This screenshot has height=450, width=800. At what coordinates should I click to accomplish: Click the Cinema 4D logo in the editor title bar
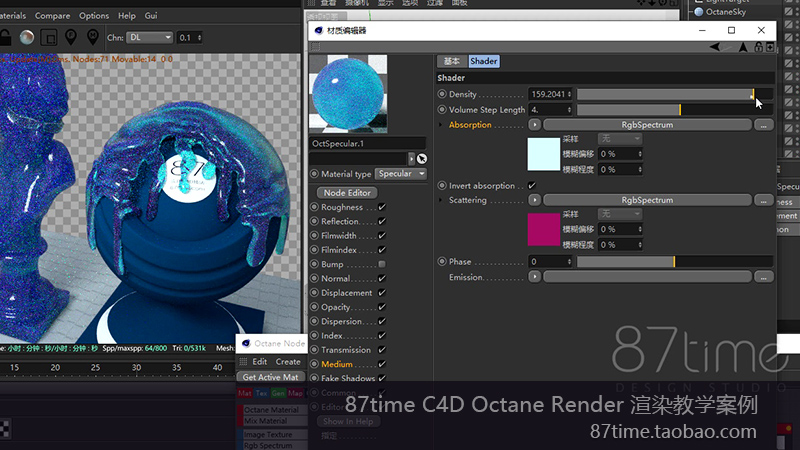coord(319,31)
